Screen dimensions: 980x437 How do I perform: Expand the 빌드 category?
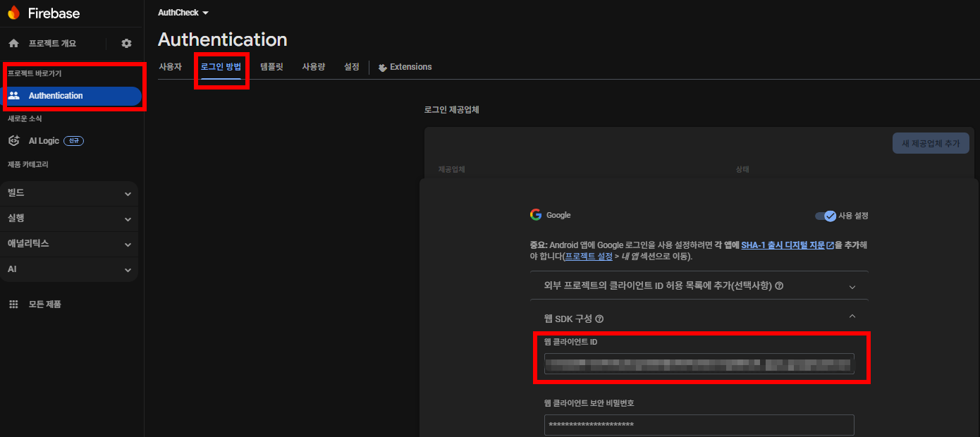click(69, 193)
